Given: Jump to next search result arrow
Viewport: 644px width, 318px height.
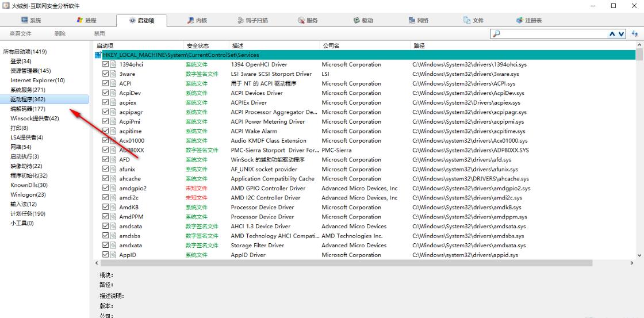Looking at the screenshot, I should (622, 34).
